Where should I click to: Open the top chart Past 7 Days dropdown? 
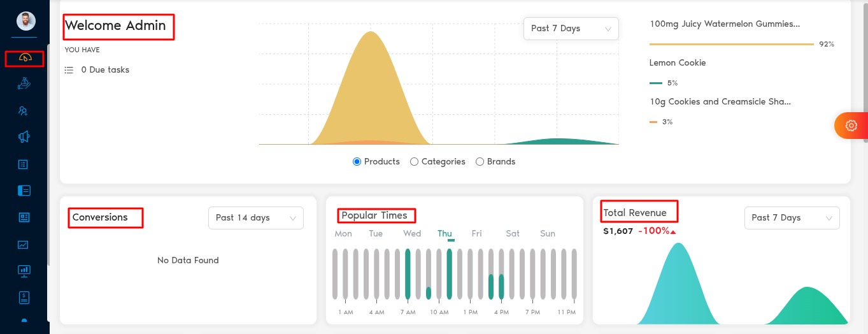click(x=571, y=29)
